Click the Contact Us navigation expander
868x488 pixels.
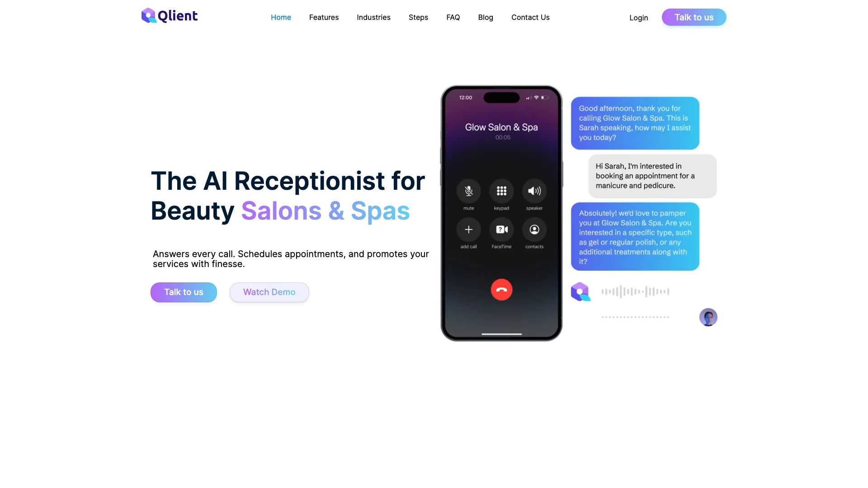click(x=530, y=17)
